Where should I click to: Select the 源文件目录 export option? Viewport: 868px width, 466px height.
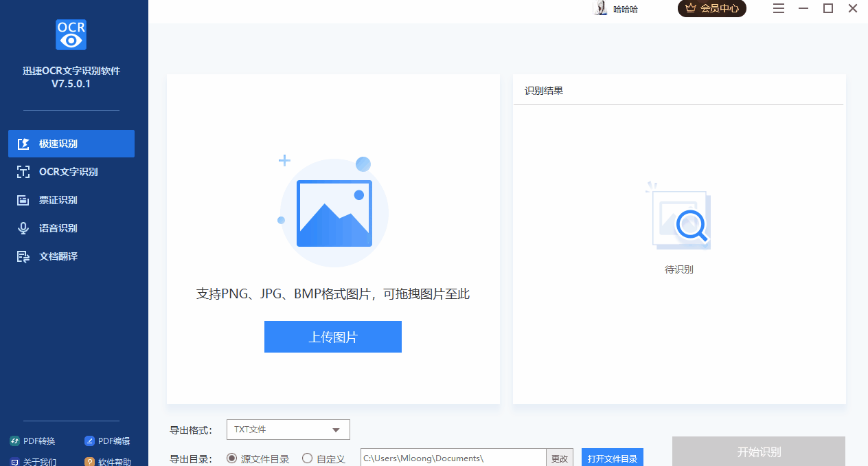point(258,458)
